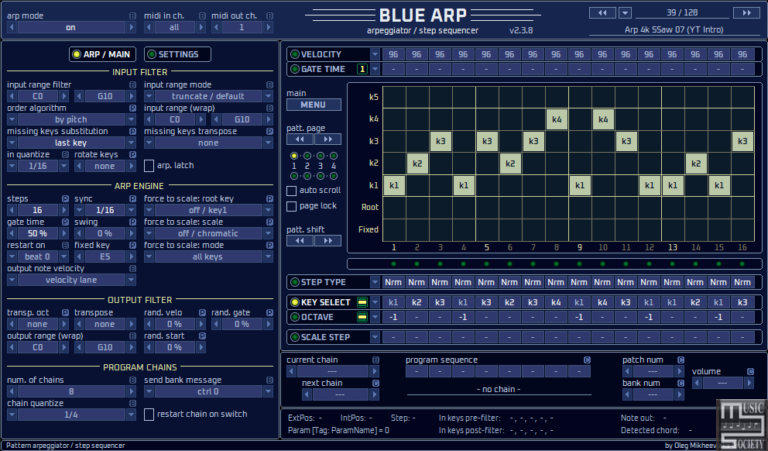
Task: Click k2 cell at step 14 in grid
Action: [696, 163]
